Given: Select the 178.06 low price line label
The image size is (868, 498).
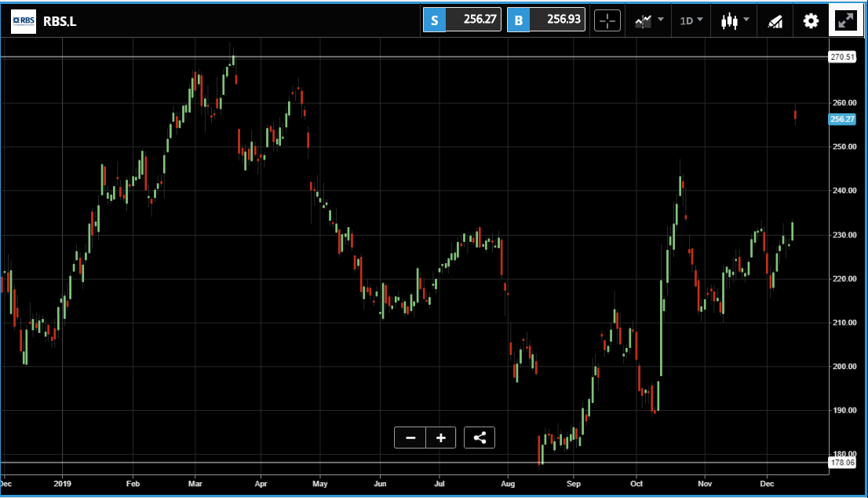Looking at the screenshot, I should click(x=843, y=463).
